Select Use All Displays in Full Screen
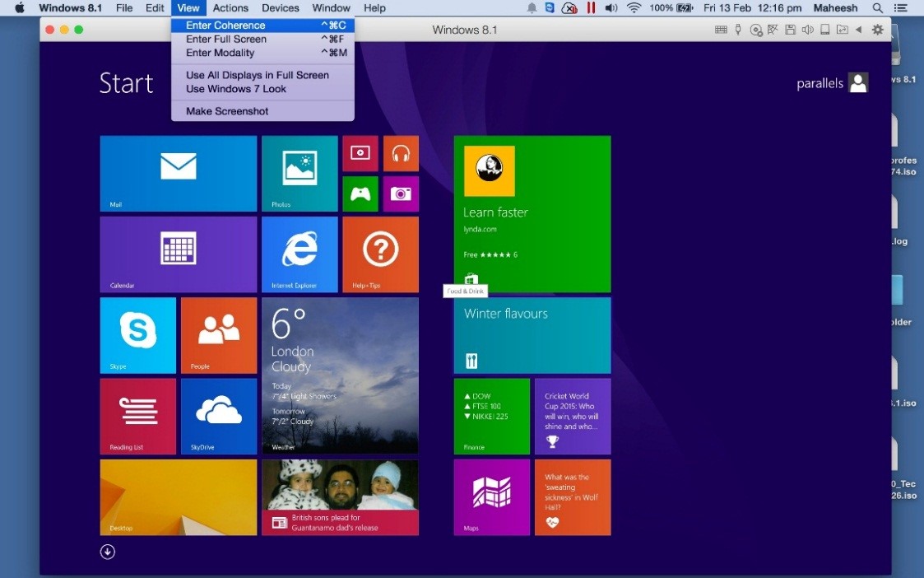 tap(262, 75)
